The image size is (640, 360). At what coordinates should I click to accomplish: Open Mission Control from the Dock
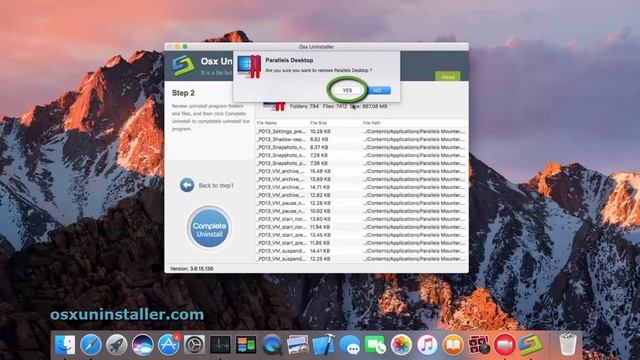[246, 345]
